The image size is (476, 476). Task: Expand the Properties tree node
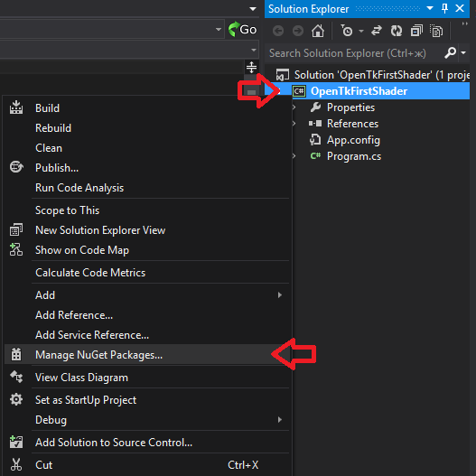[294, 107]
